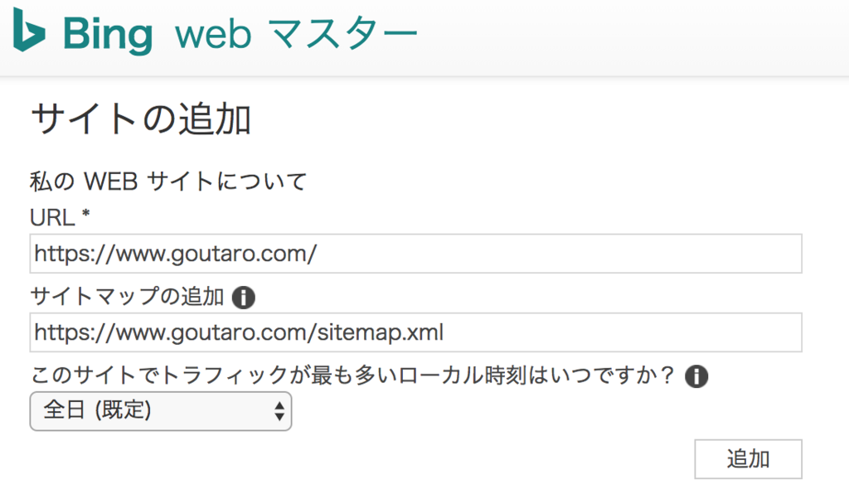Viewport: 849px width, 504px height.
Task: Click the traffic local time question label
Action: (x=352, y=376)
